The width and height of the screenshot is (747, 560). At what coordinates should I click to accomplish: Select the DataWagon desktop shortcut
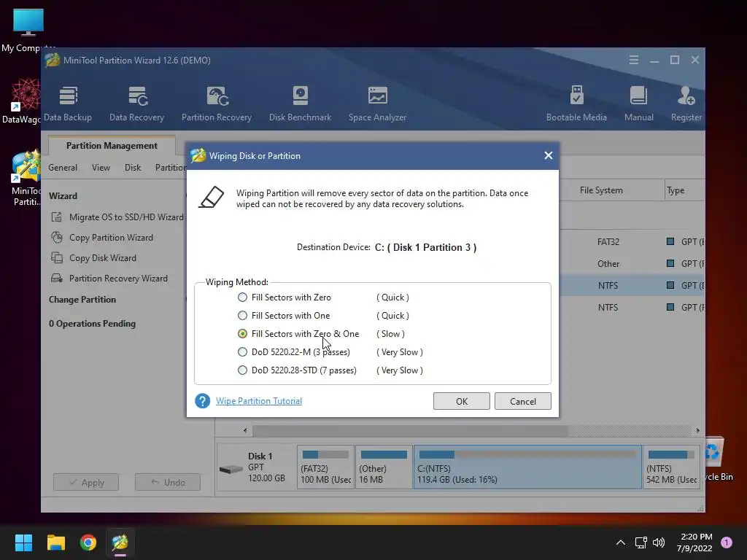tap(23, 101)
